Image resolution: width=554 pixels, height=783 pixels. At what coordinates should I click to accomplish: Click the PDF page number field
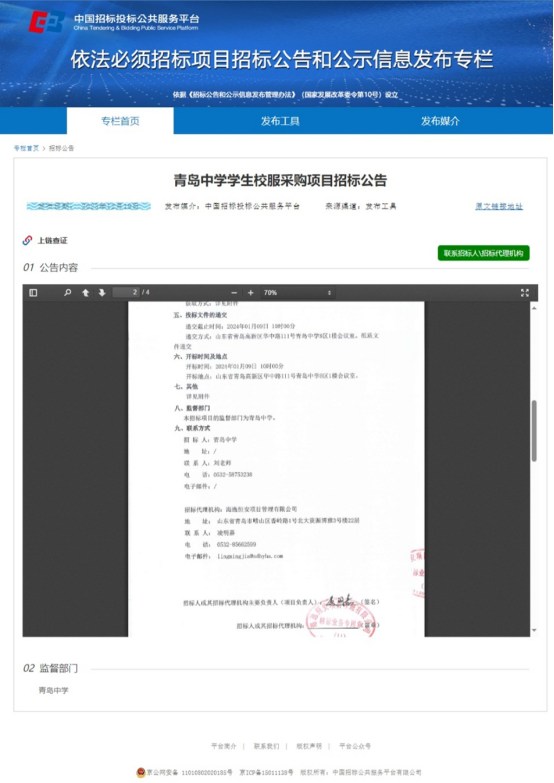pyautogui.click(x=126, y=292)
